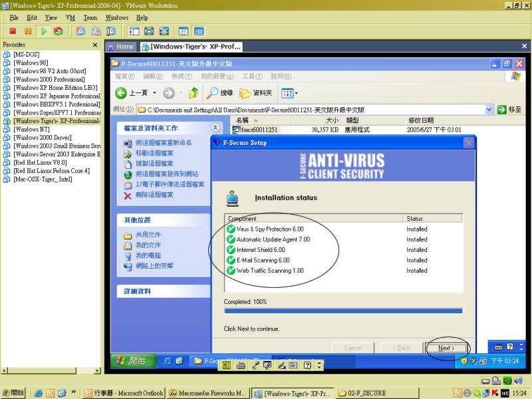Click Next in F-Secure Setup
Screen dimensions: 532x399
tap(446, 348)
